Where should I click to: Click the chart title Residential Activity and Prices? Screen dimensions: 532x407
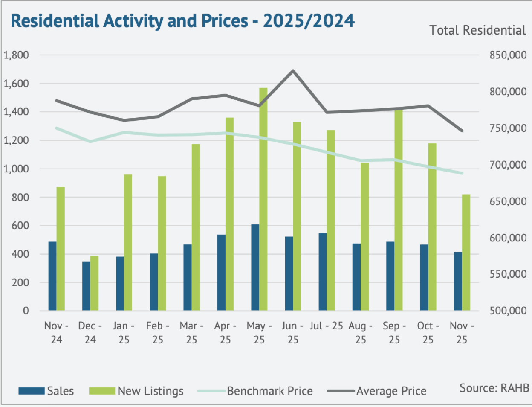click(x=183, y=20)
